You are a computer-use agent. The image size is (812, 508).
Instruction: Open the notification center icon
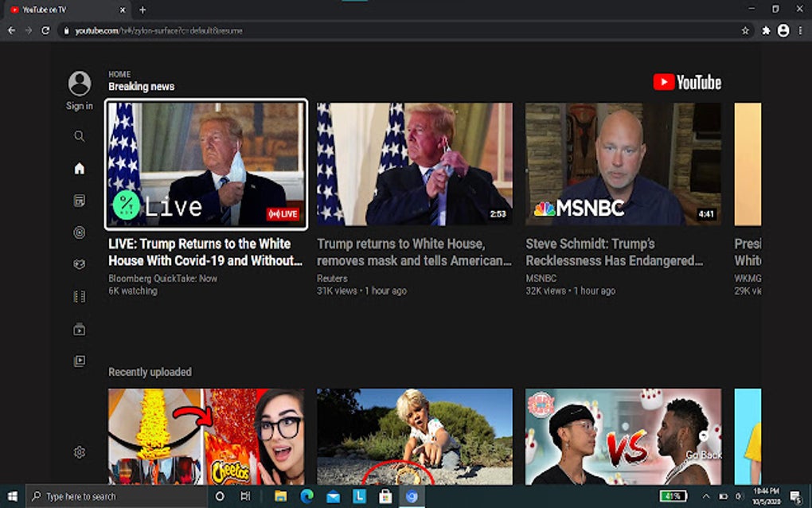[x=796, y=497]
